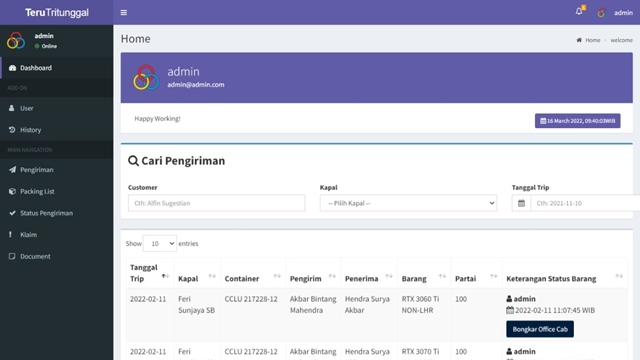Open the User menu item
640x360 pixels.
tap(57, 108)
